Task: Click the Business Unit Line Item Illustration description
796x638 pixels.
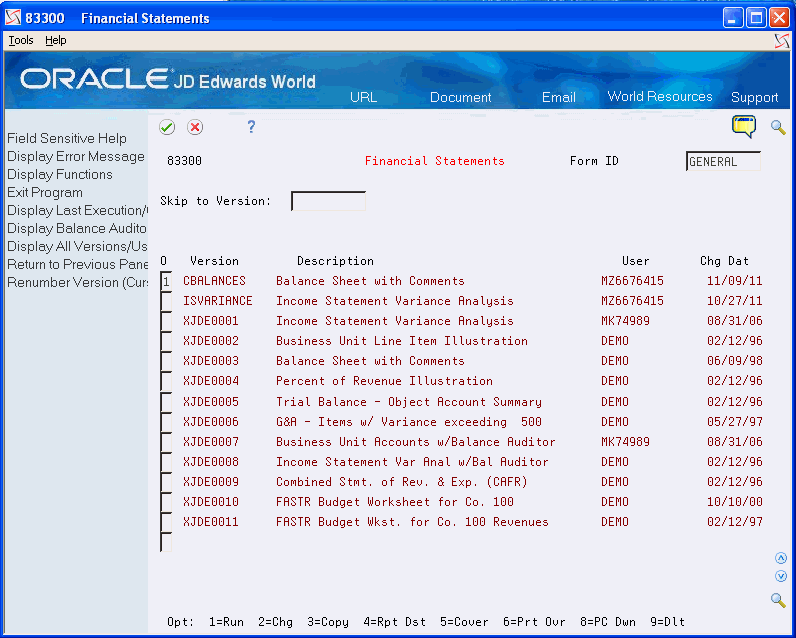Action: point(402,341)
